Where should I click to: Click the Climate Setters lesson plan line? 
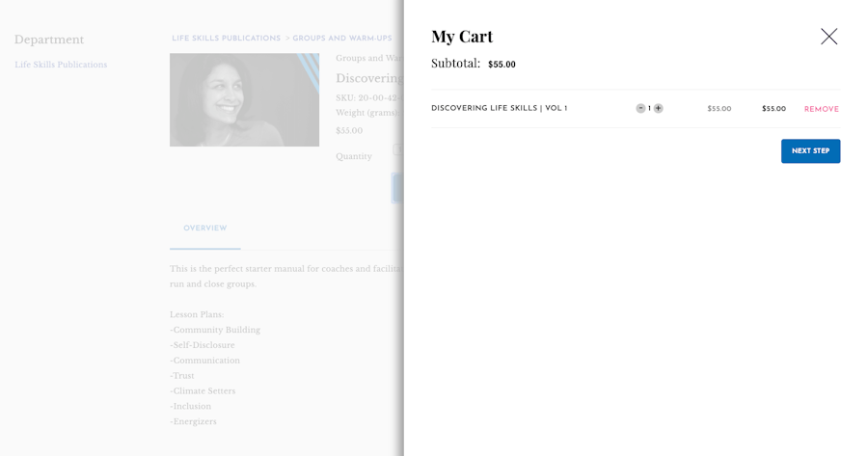tap(203, 390)
